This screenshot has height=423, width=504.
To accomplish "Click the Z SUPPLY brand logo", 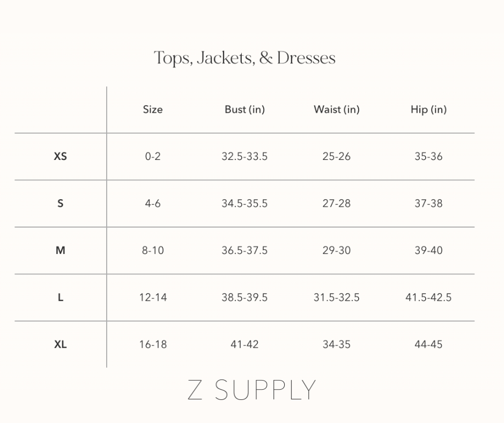I will point(251,390).
